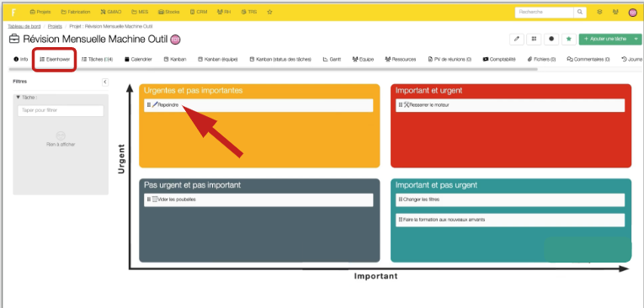
Task: Open the MES menu
Action: tap(140, 13)
